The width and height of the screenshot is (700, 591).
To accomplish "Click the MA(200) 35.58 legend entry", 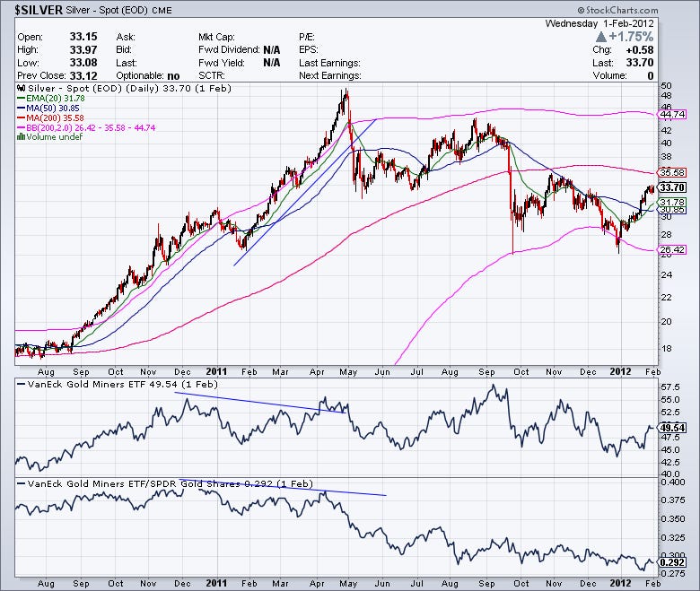I will [x=50, y=117].
